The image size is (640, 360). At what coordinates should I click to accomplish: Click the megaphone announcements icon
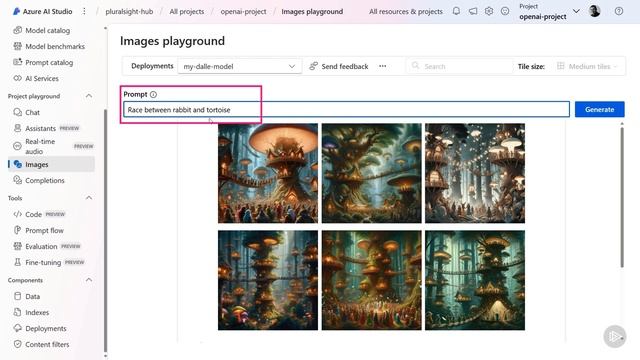click(x=473, y=11)
